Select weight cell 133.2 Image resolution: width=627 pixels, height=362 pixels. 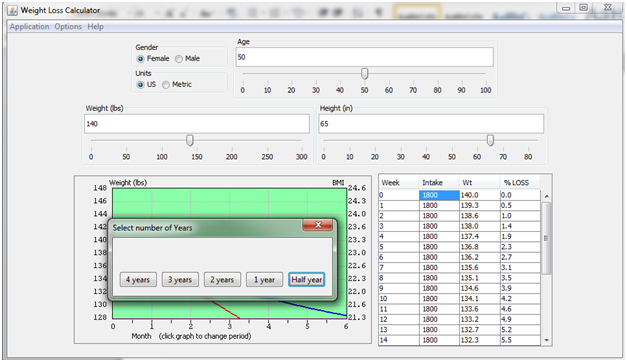[479, 320]
